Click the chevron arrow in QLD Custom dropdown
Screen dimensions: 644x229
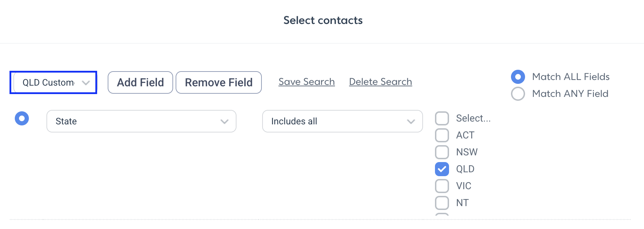pos(86,83)
